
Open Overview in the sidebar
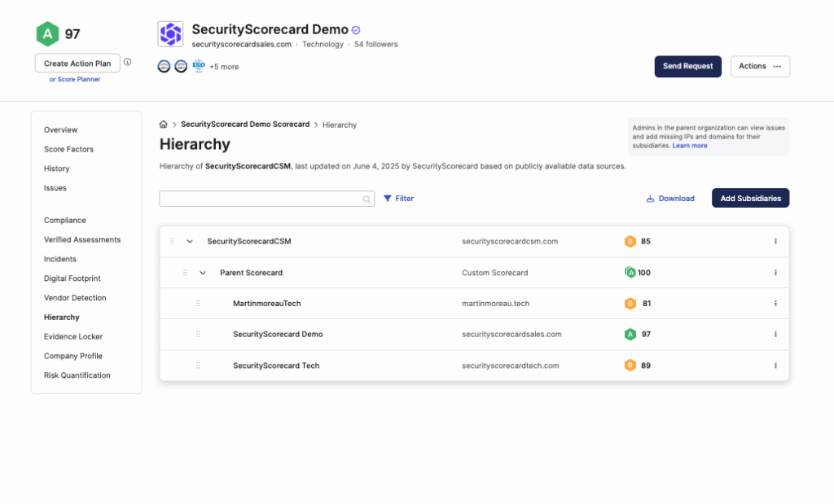point(60,129)
